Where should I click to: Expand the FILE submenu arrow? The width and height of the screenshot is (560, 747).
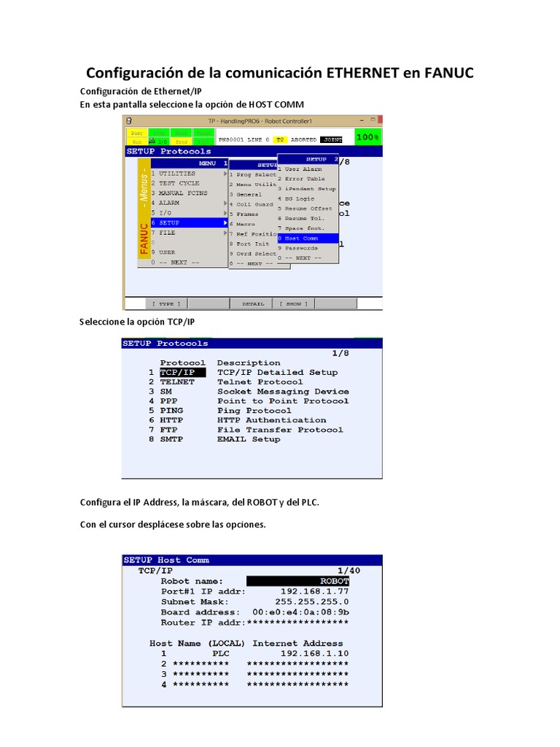226,233
